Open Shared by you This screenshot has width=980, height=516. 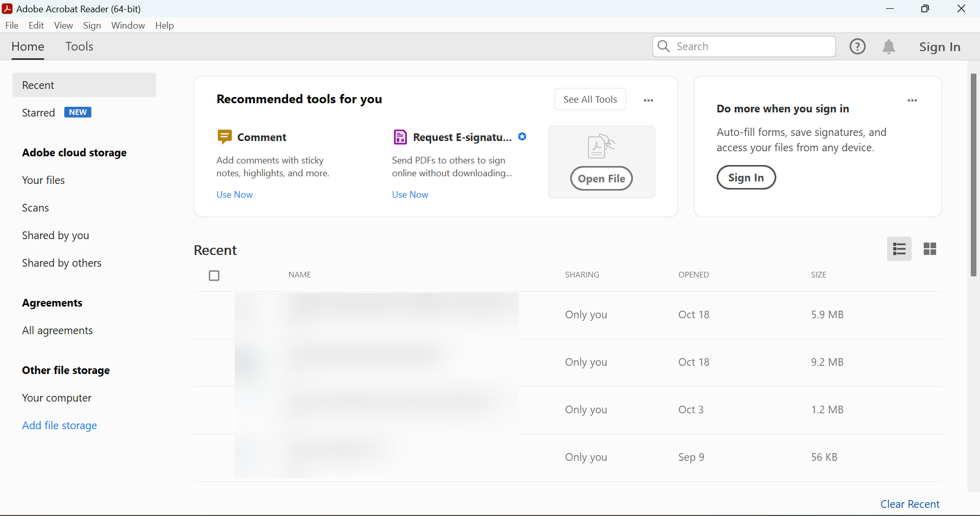coord(55,235)
